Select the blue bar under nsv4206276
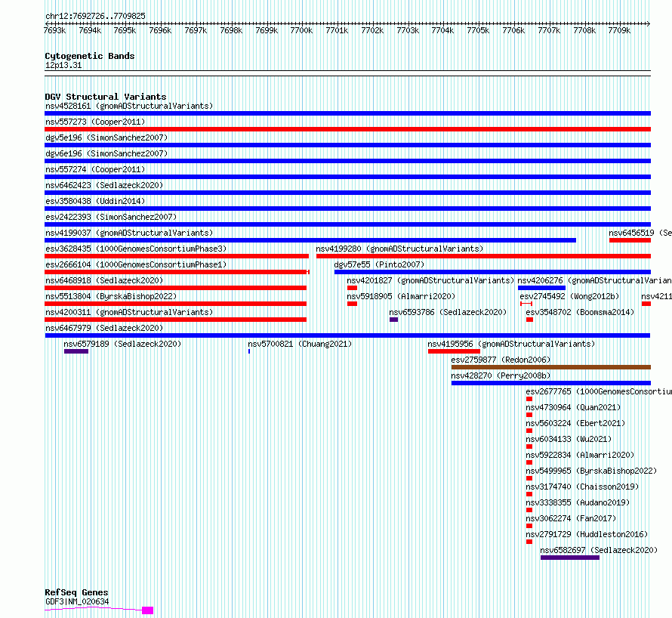This screenshot has width=672, height=618. [541, 288]
